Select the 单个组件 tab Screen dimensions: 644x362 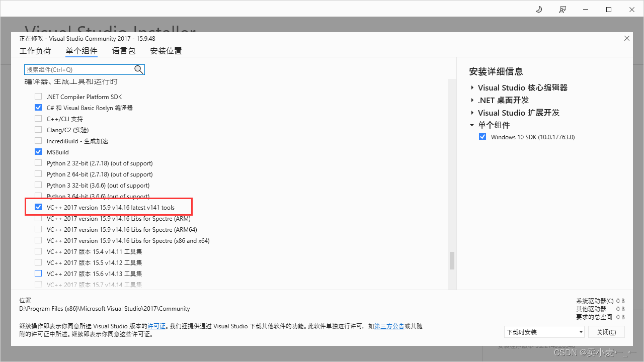82,51
